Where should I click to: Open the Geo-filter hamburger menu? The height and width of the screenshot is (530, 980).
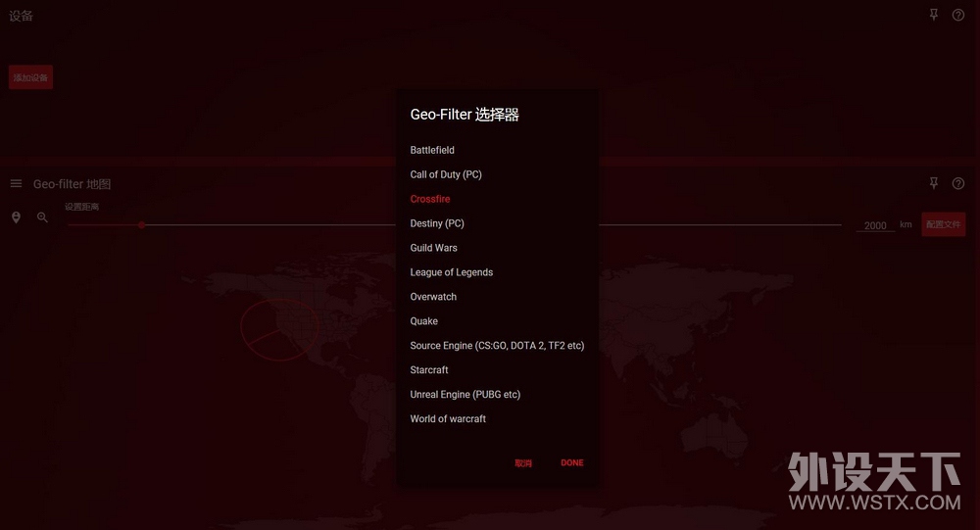point(17,184)
